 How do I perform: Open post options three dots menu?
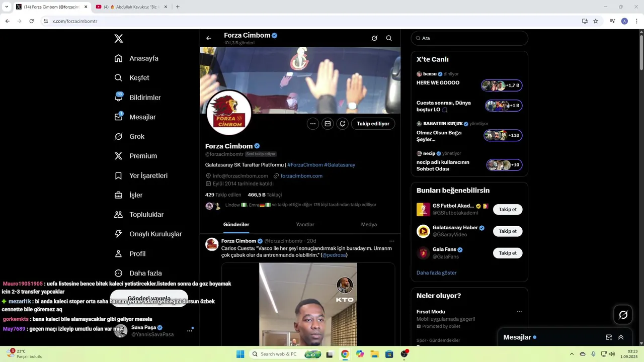(392, 241)
